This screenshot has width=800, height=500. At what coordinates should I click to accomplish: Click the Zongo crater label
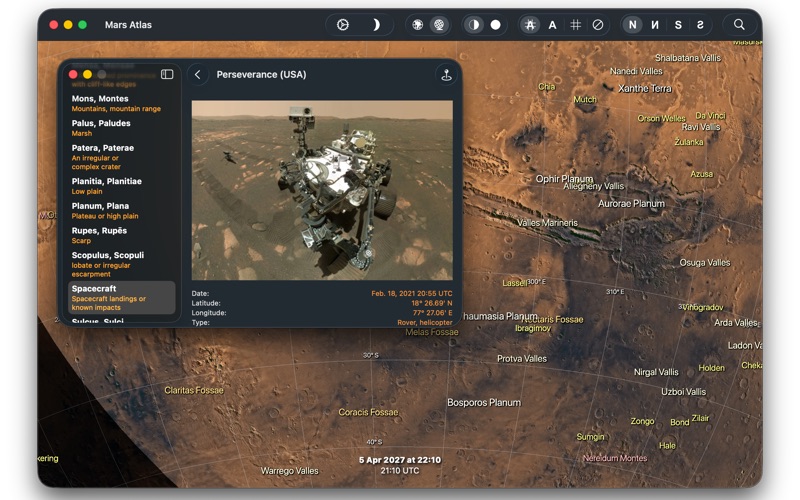pyautogui.click(x=642, y=421)
